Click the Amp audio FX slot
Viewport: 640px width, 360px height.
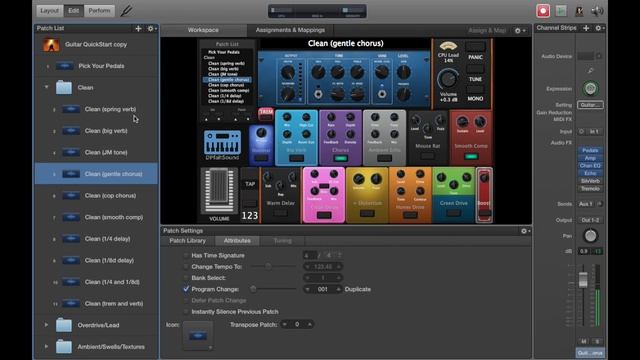(x=590, y=158)
